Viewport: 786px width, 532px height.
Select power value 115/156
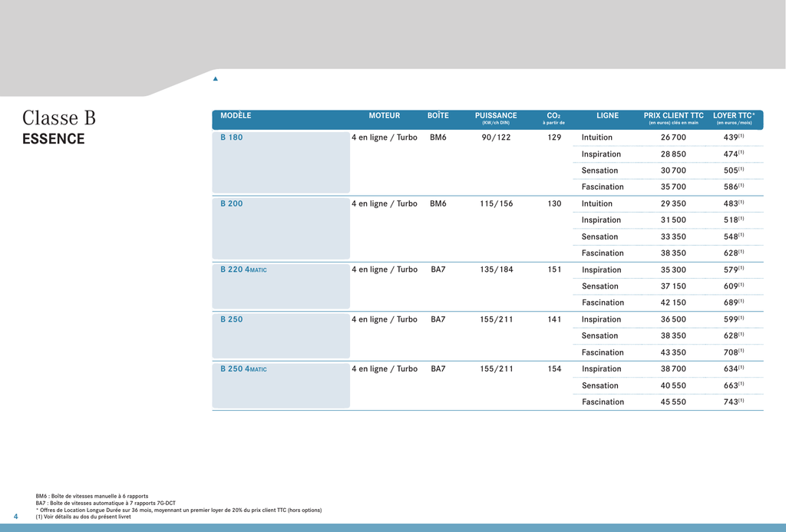click(497, 203)
